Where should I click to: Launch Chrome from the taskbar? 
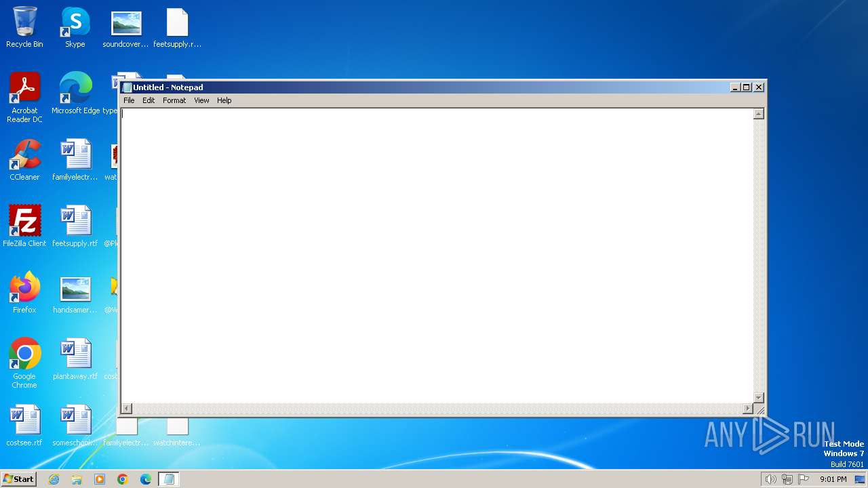[x=123, y=479]
